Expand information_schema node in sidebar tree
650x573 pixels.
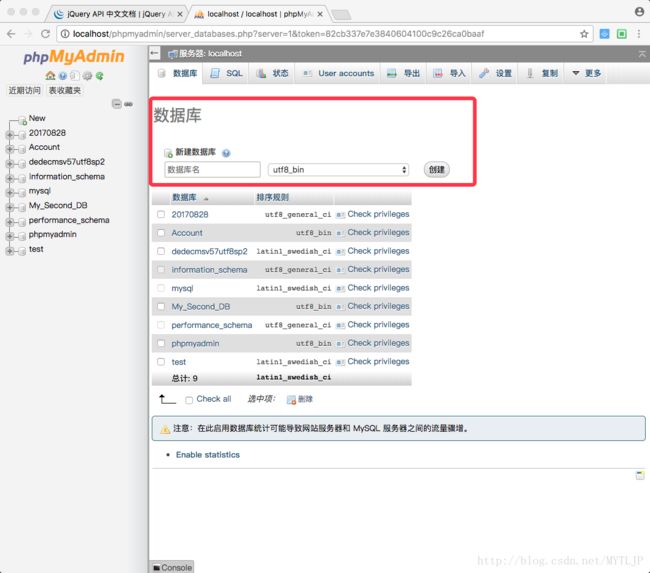point(10,178)
